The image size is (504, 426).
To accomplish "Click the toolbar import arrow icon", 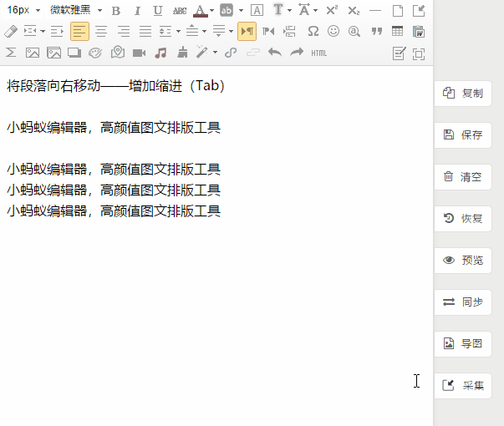I will (419, 11).
